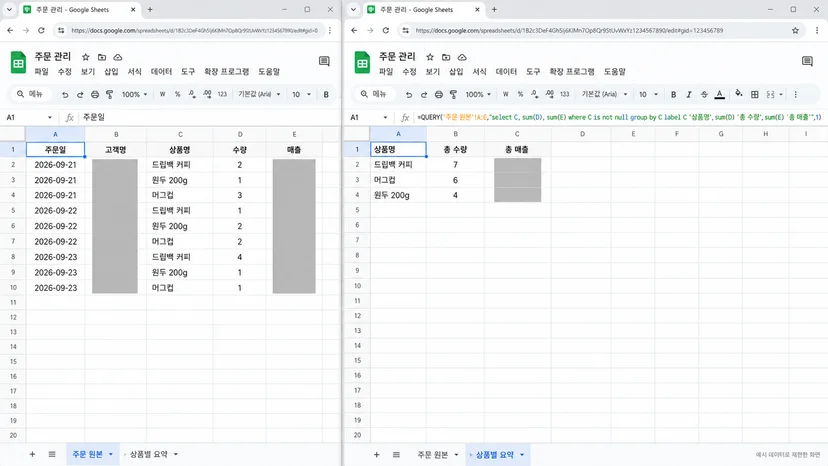Viewport: 828px width, 466px height.
Task: Open font family dropdown in left window
Action: pos(259,94)
